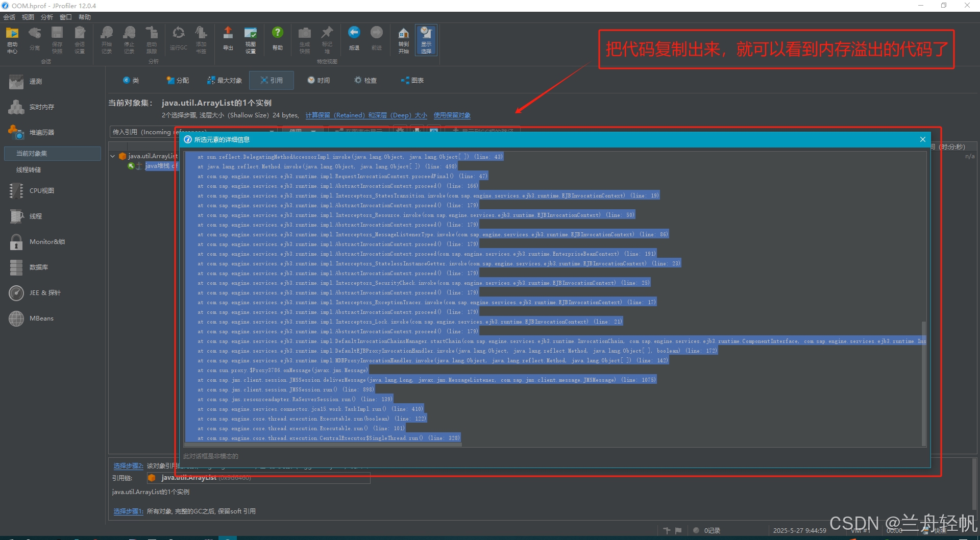Viewport: 980px width, 540px height.
Task: Switch to the 时间 time tab
Action: [x=318, y=81]
